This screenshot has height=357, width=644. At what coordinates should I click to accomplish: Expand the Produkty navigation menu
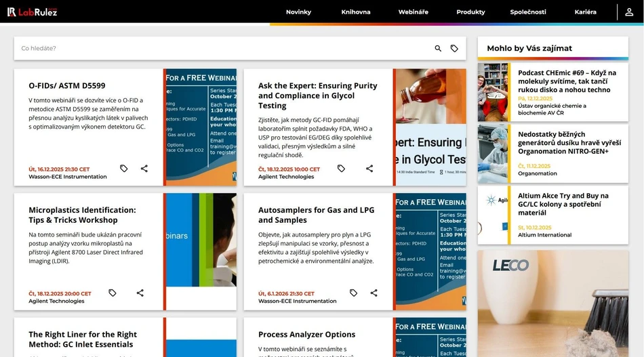coord(470,12)
